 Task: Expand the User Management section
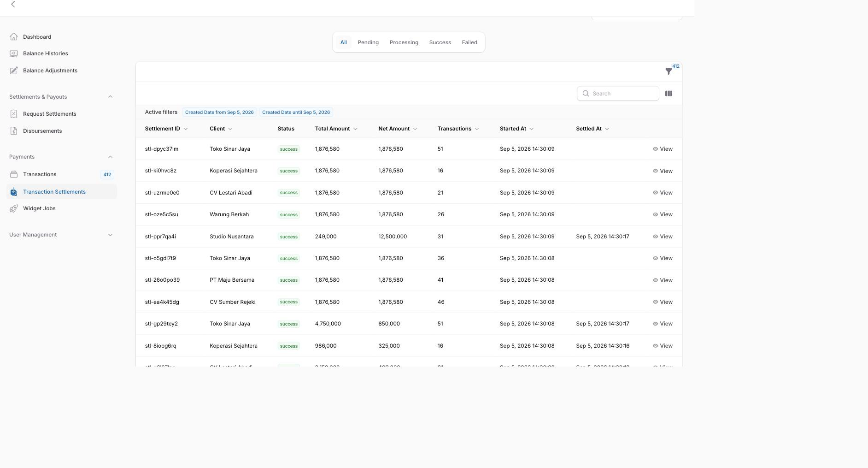[110, 235]
